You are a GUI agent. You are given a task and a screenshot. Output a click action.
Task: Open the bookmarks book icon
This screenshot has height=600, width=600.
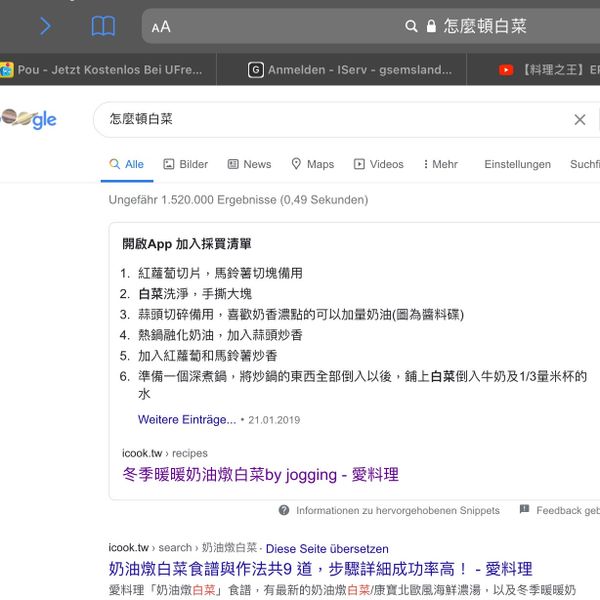coord(103,26)
